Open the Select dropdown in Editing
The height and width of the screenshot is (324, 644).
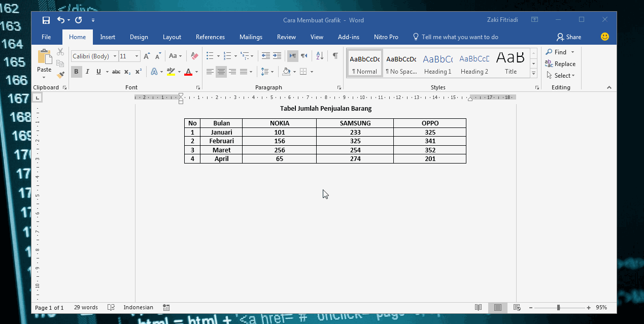(x=561, y=76)
